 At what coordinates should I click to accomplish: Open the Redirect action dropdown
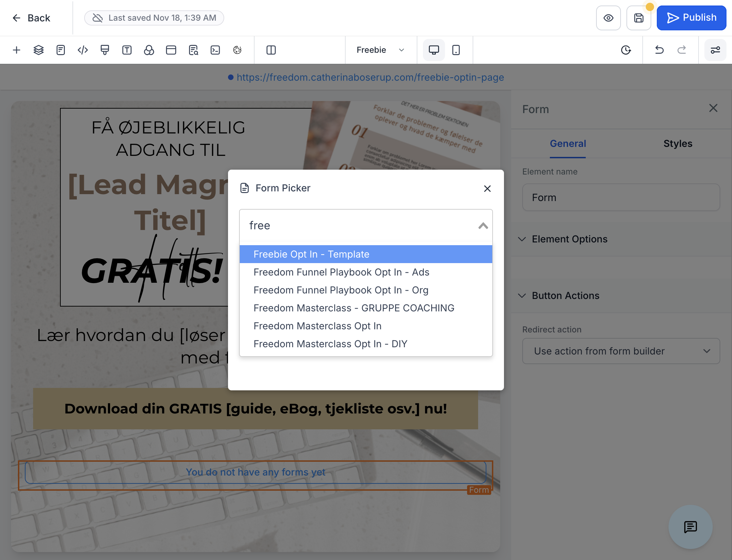[x=621, y=351]
